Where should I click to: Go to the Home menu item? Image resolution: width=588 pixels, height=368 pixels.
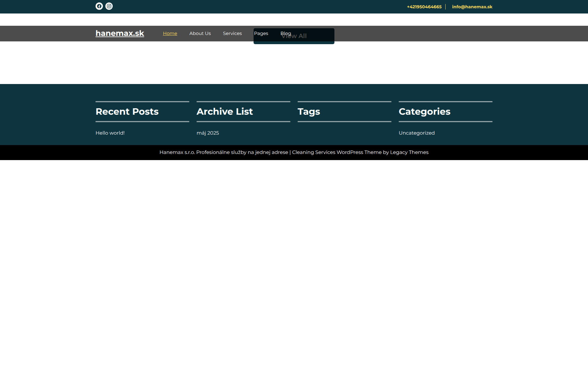coord(170,33)
